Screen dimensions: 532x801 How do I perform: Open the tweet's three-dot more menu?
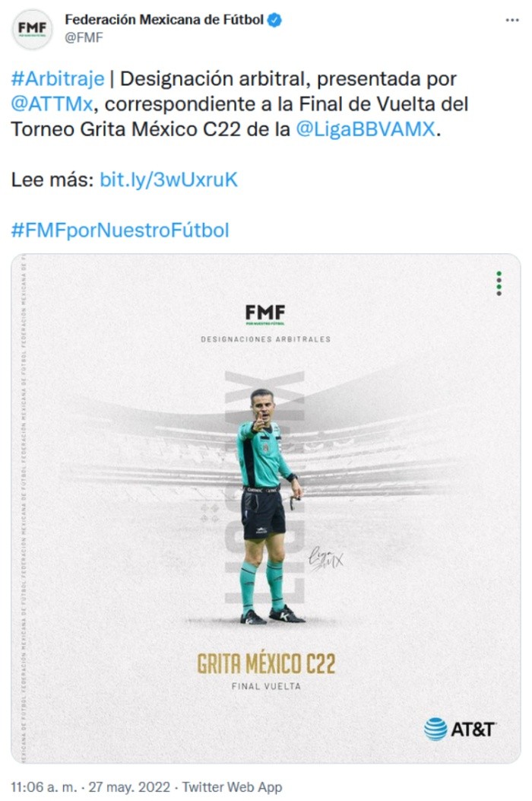coord(511,20)
